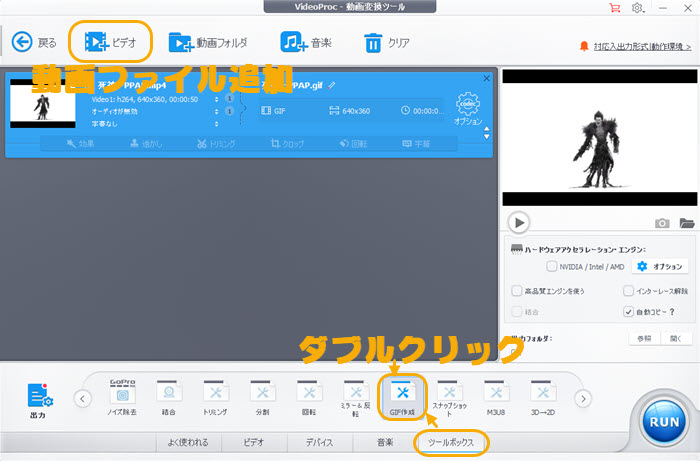Select the トリミング tool in toolbox
The height and width of the screenshot is (461, 700).
215,391
